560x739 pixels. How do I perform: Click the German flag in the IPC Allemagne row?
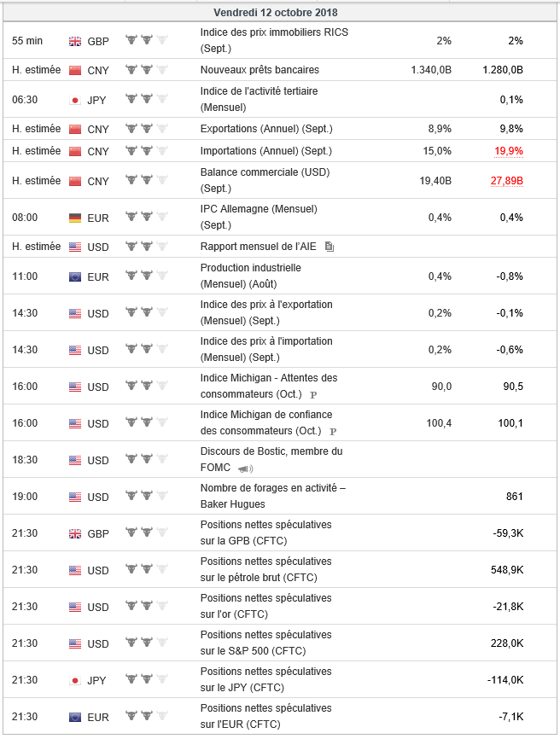(75, 218)
